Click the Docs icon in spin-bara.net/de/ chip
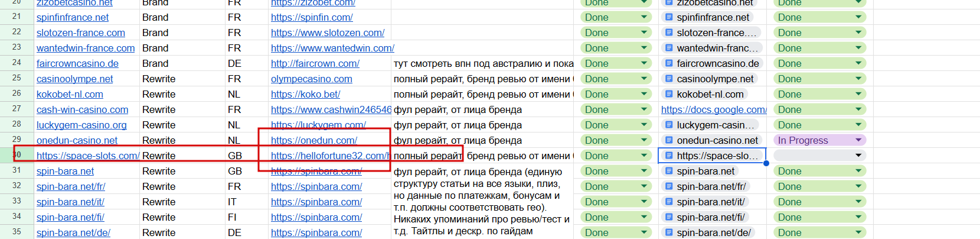Viewport: 980px width, 239px height. pyautogui.click(x=669, y=232)
